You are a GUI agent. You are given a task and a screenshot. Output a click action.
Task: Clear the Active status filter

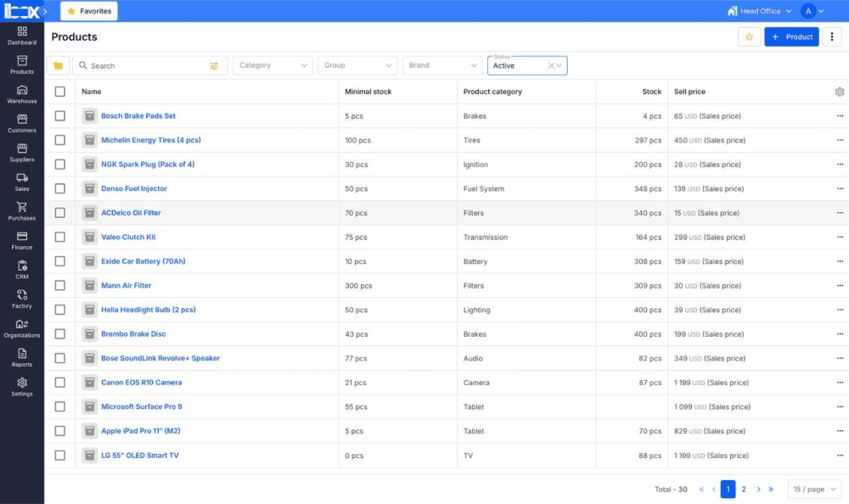pos(551,65)
